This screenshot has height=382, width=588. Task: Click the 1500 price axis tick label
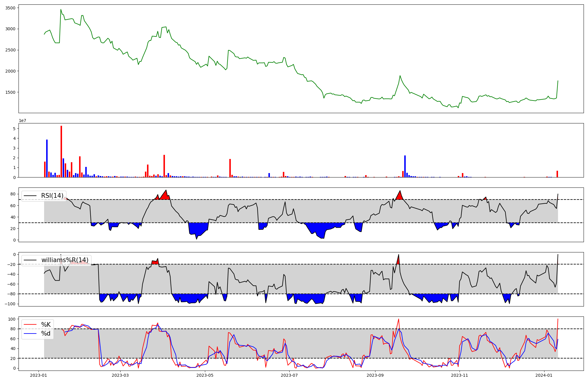(x=10, y=92)
